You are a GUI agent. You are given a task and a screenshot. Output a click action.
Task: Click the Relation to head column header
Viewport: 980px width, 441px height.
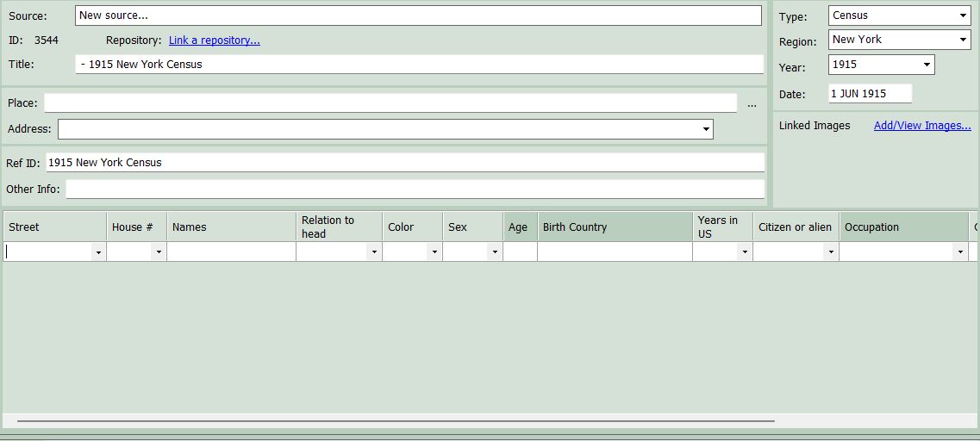(x=340, y=227)
